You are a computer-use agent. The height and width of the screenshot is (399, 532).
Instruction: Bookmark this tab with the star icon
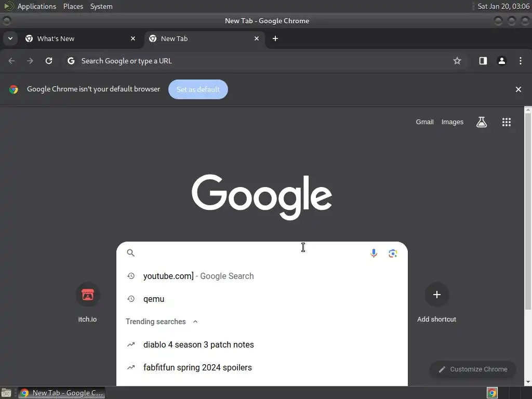[457, 61]
